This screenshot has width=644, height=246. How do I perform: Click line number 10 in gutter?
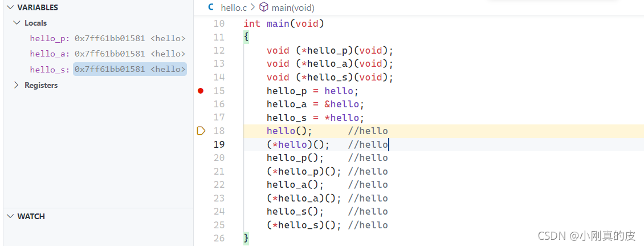pos(219,23)
